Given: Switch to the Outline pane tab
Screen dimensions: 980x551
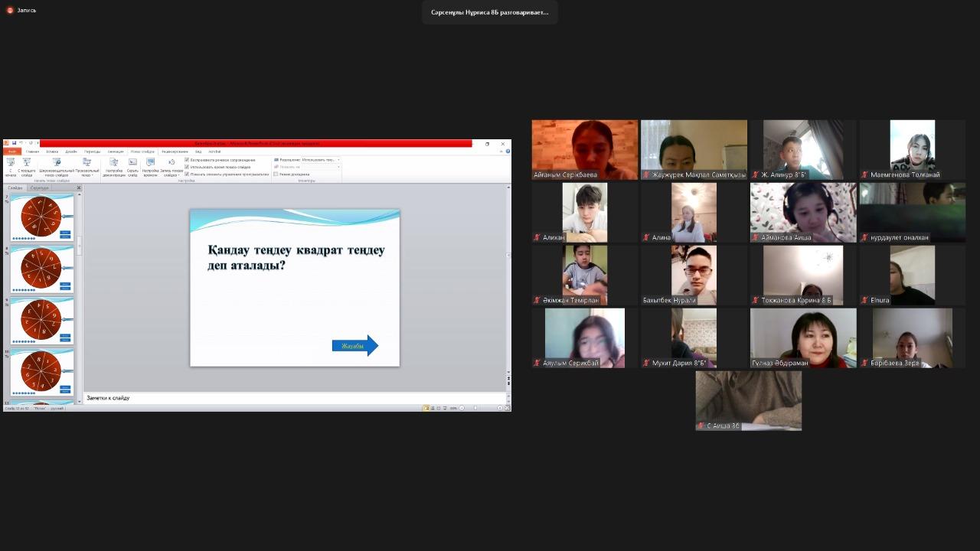Looking at the screenshot, I should (x=40, y=187).
